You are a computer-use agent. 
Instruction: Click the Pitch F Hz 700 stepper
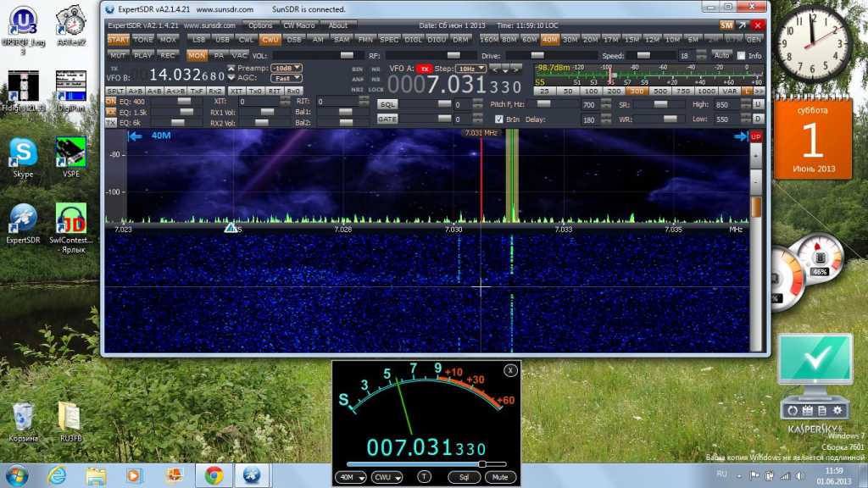point(605,104)
